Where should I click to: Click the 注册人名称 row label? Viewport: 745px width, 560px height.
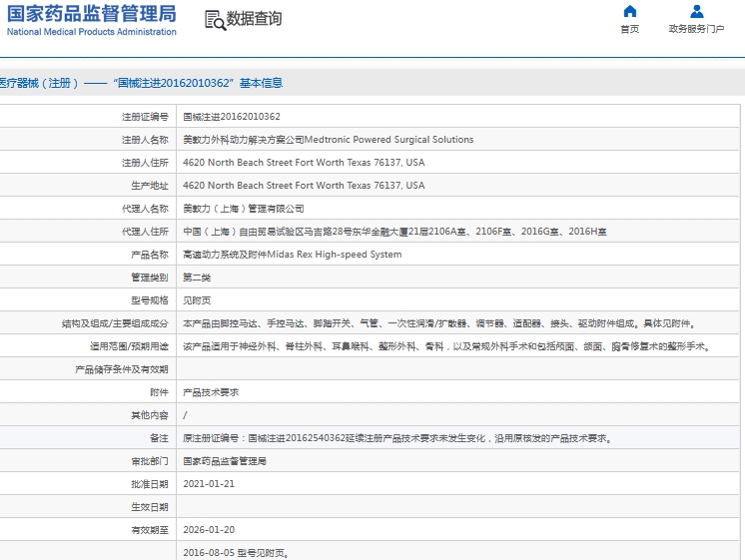145,140
